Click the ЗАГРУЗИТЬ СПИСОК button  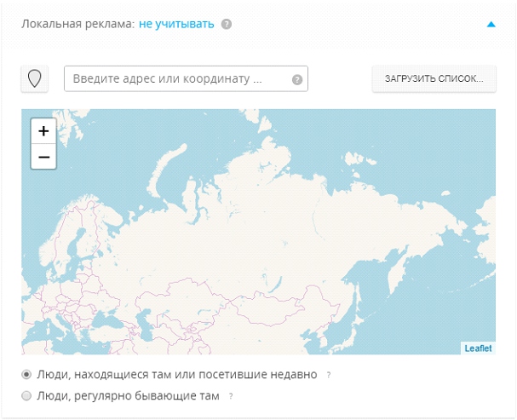434,78
